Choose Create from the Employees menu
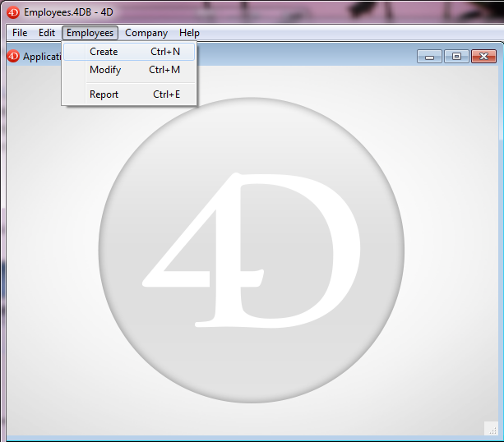Viewport: 504px width, 442px height. pos(104,52)
